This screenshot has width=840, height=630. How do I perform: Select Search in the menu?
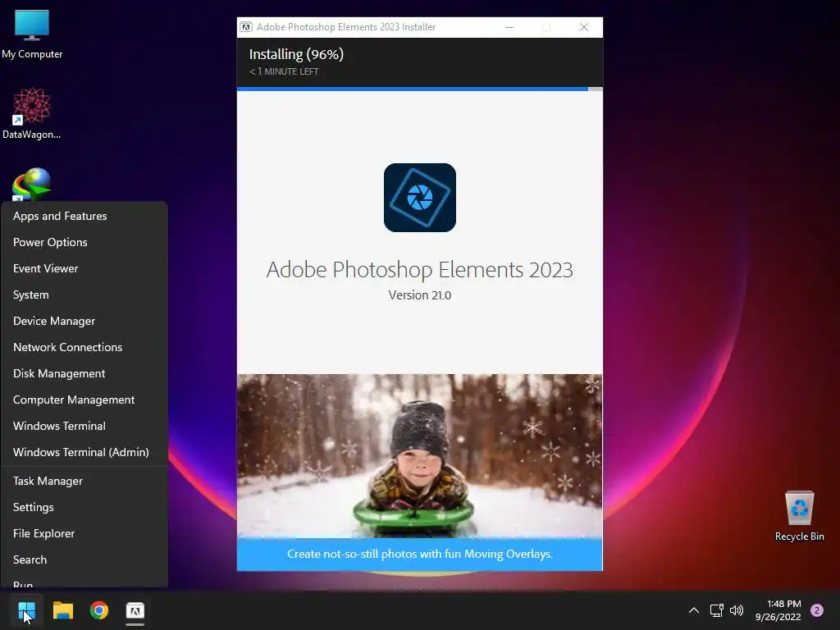84,559
